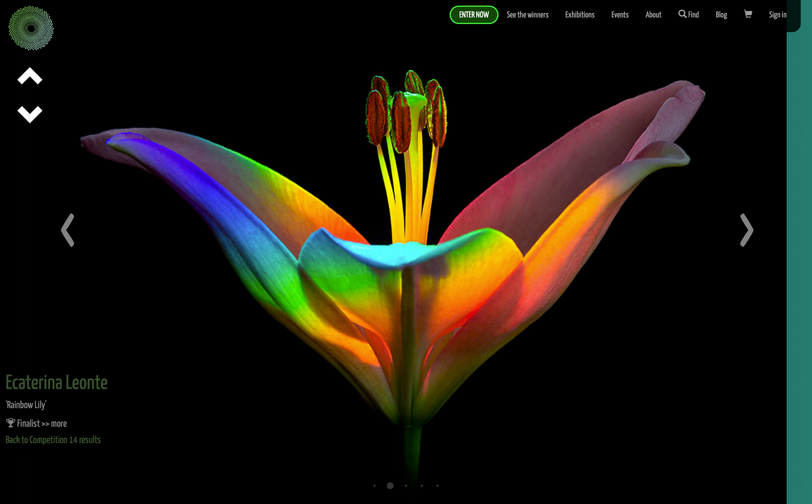Open the Events menu item
Image resolution: width=812 pixels, height=504 pixels.
point(620,15)
